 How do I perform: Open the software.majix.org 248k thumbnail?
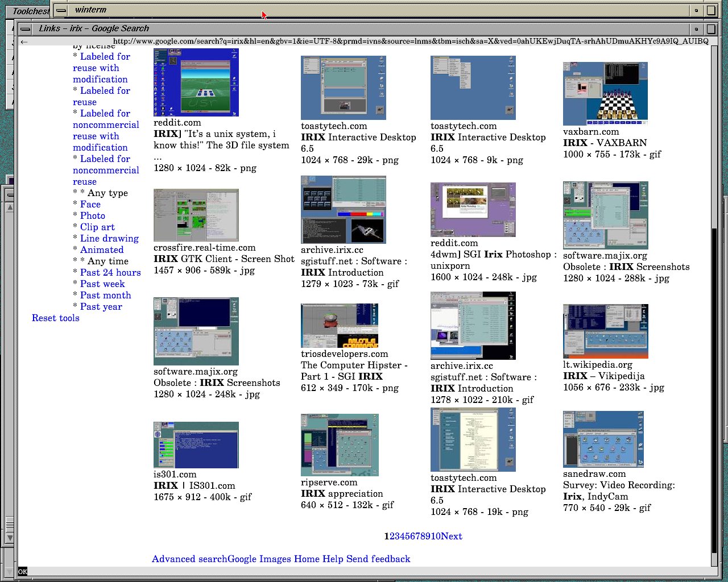coord(196,331)
